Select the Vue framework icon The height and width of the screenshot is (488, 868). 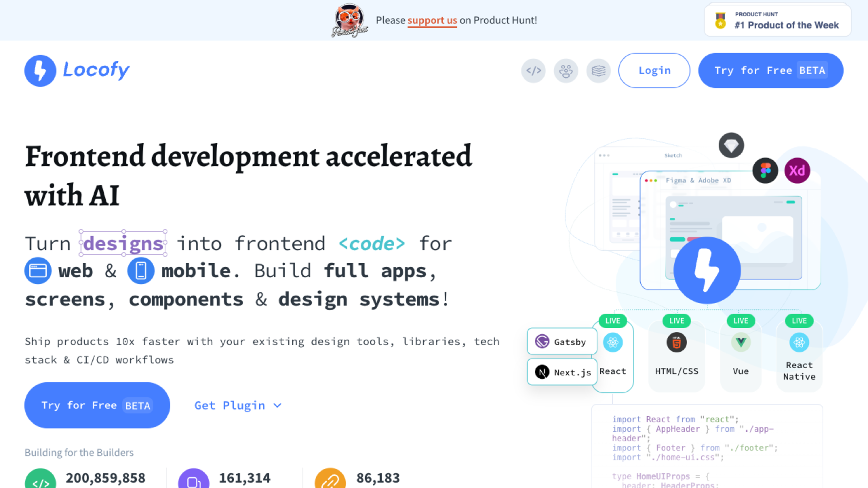(x=741, y=343)
